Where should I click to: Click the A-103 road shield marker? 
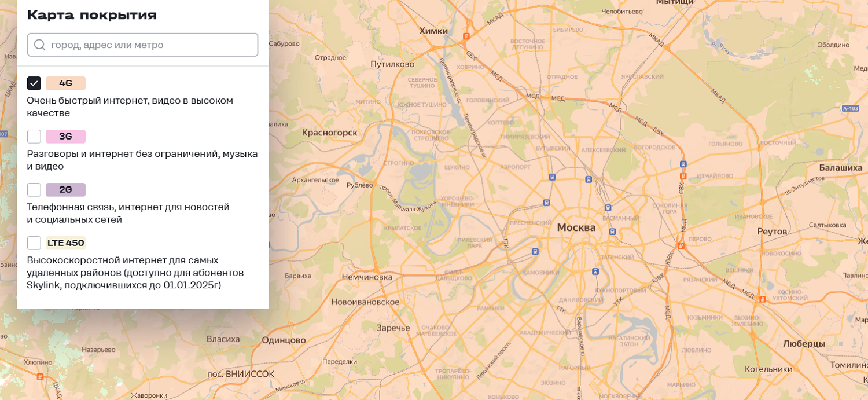point(850,108)
